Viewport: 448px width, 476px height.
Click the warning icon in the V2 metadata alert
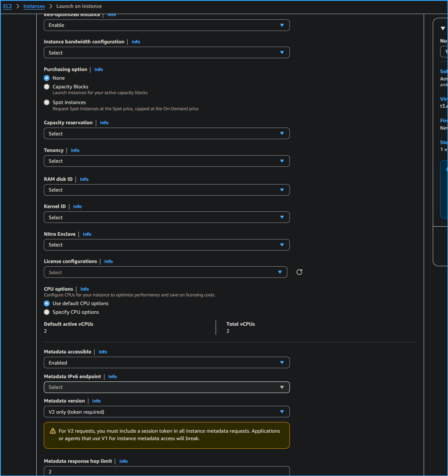(x=52, y=431)
